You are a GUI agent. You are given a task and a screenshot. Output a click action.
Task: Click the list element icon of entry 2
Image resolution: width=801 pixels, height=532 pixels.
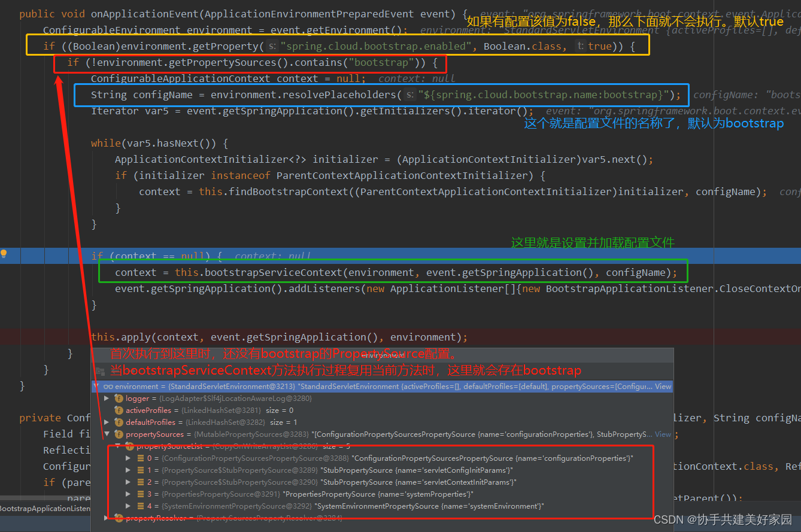click(141, 482)
